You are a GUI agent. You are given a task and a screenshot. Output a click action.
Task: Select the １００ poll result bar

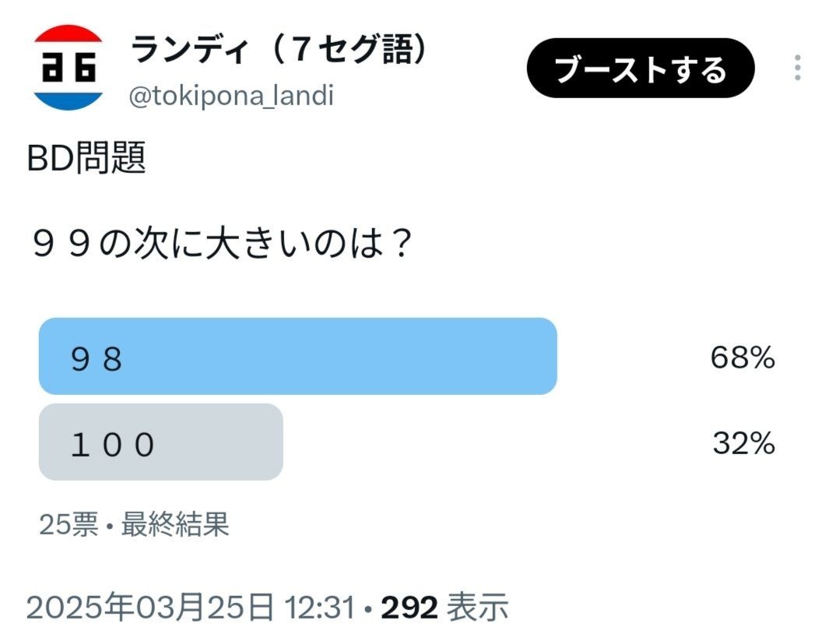tap(160, 442)
